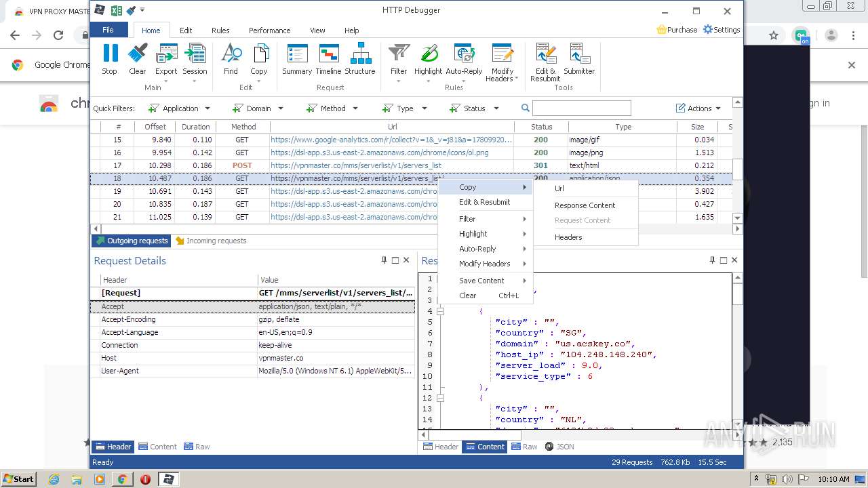Click the Windows Start button

click(x=18, y=479)
